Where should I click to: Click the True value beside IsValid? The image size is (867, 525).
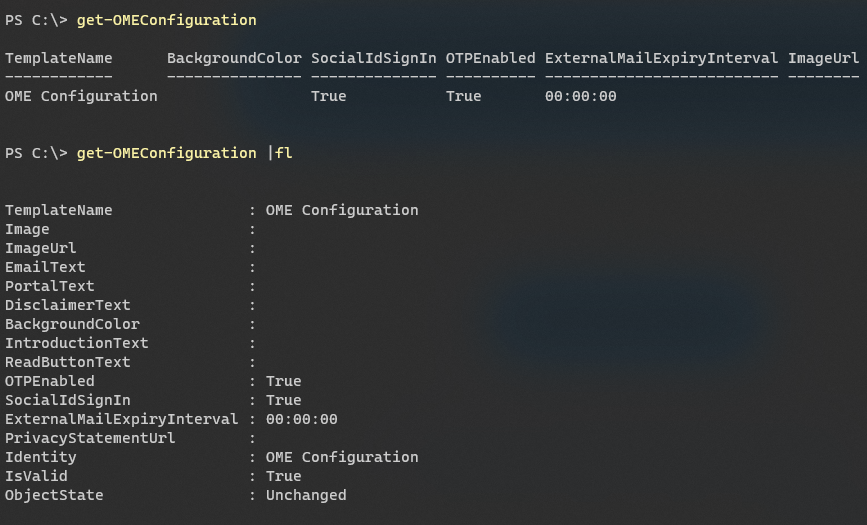(x=283, y=476)
